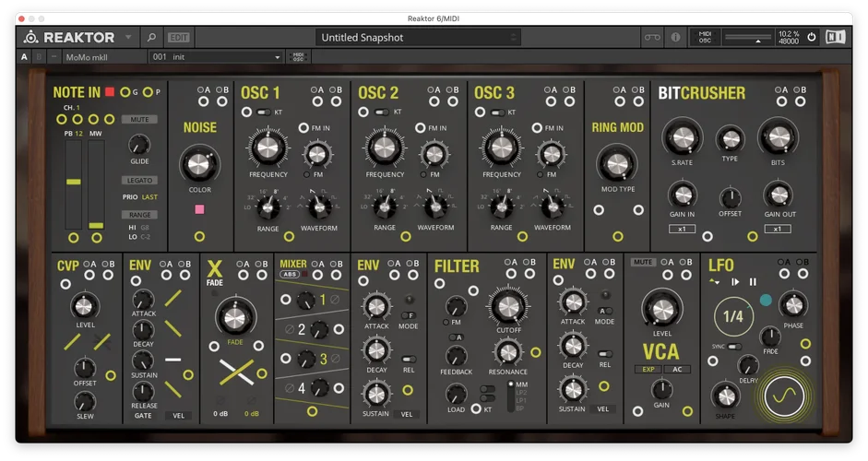The height and width of the screenshot is (461, 868).
Task: Toggle the LFO SYNC switch
Action: pyautogui.click(x=734, y=347)
